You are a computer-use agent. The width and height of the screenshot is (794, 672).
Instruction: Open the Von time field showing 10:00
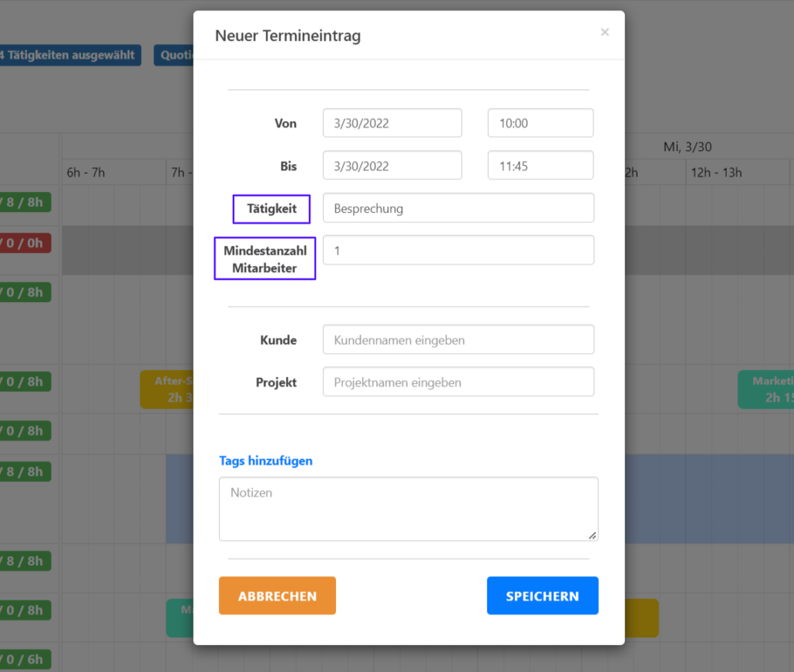[x=540, y=123]
